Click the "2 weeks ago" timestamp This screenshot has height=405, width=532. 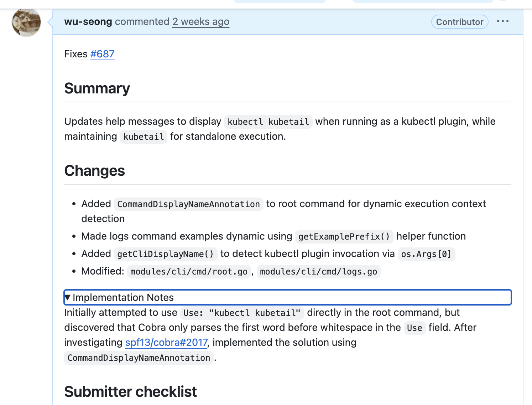pyautogui.click(x=201, y=22)
